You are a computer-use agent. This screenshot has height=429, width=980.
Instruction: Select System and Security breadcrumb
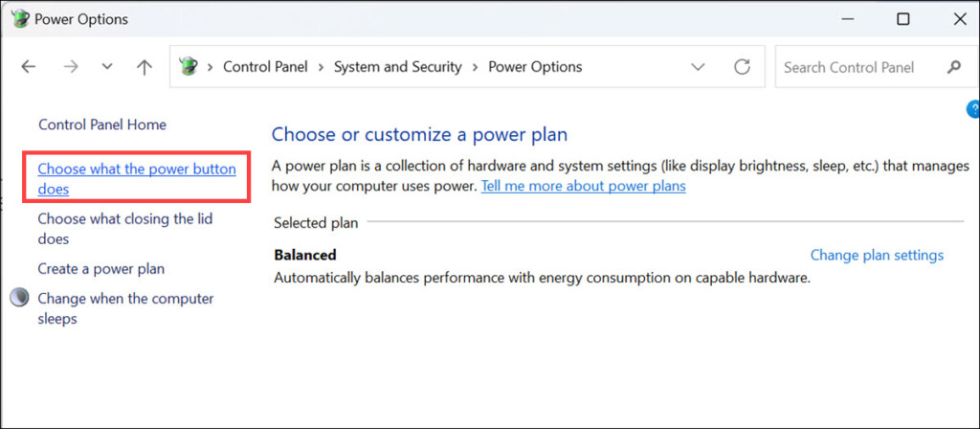point(397,67)
